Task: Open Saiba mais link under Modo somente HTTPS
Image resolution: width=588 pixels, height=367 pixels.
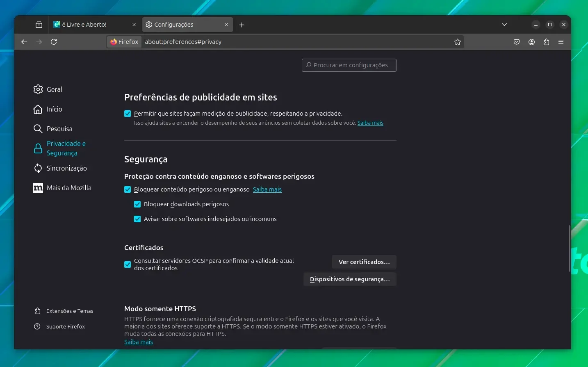Action: 139,342
